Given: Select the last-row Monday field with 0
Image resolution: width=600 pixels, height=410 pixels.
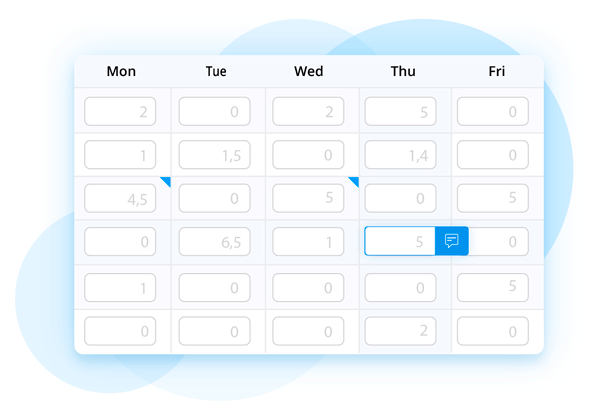Looking at the screenshot, I should [x=120, y=331].
